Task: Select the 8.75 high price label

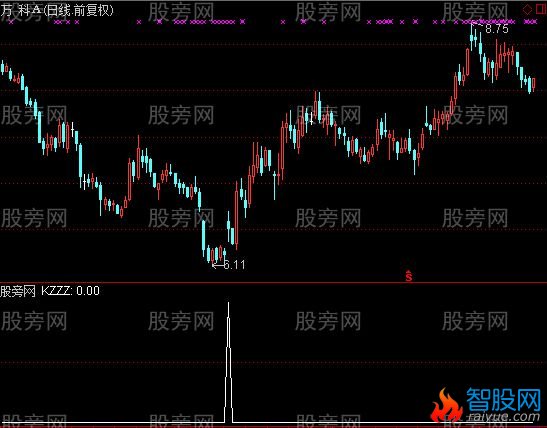Action: click(x=496, y=29)
